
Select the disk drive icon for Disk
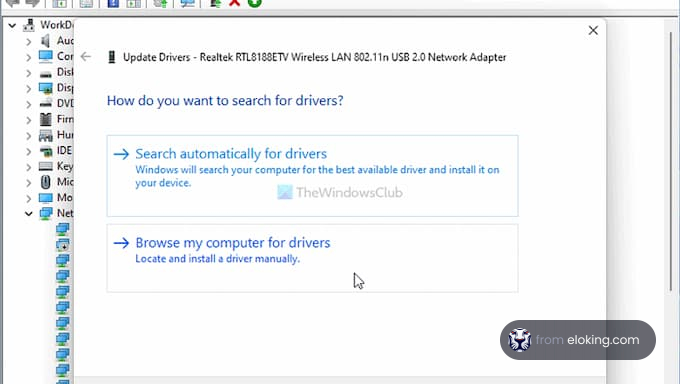point(45,74)
